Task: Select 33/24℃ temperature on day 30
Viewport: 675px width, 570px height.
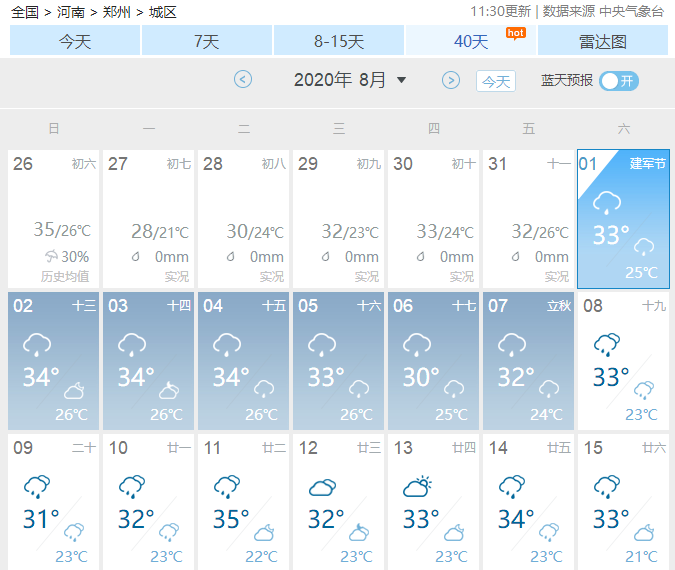Action: point(445,232)
